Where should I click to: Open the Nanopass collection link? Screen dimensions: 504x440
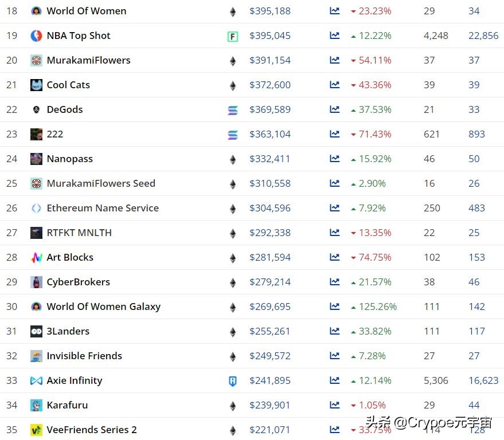(x=70, y=159)
